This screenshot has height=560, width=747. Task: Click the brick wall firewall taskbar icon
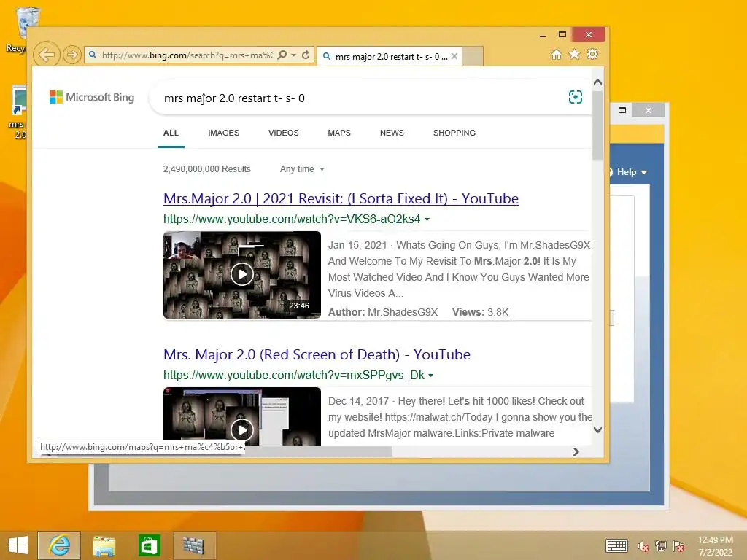(x=194, y=545)
